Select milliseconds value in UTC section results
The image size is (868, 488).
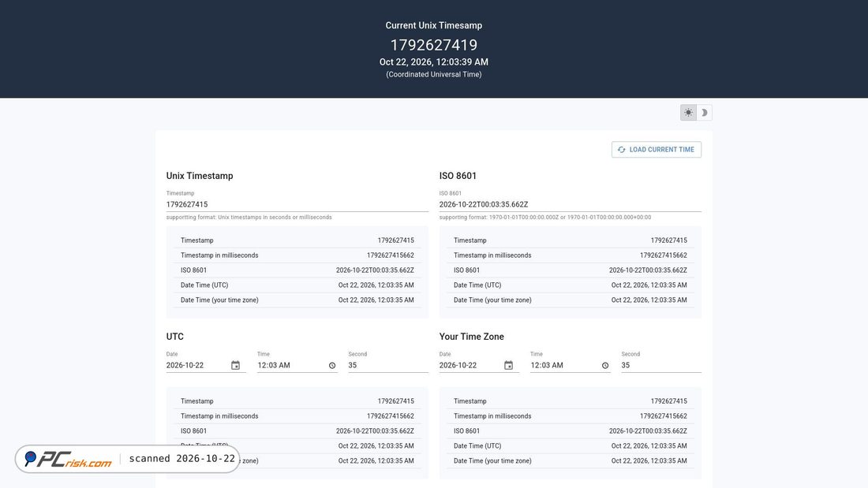tap(391, 416)
